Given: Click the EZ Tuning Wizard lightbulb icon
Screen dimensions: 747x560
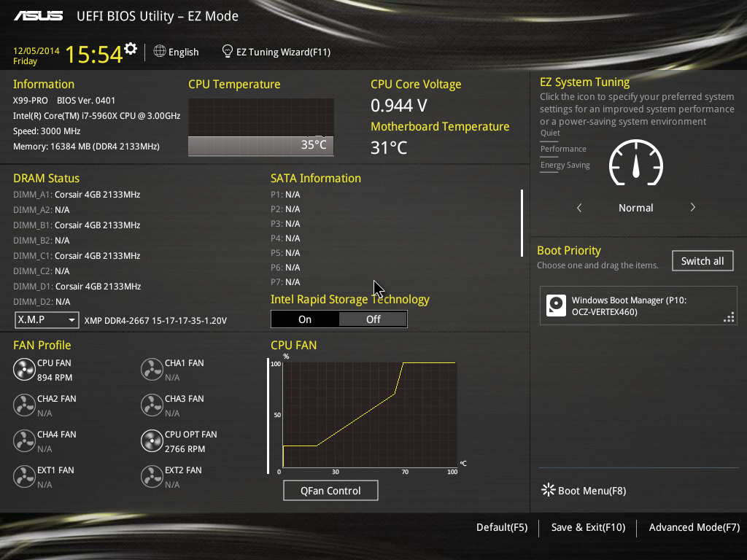Looking at the screenshot, I should [x=228, y=52].
